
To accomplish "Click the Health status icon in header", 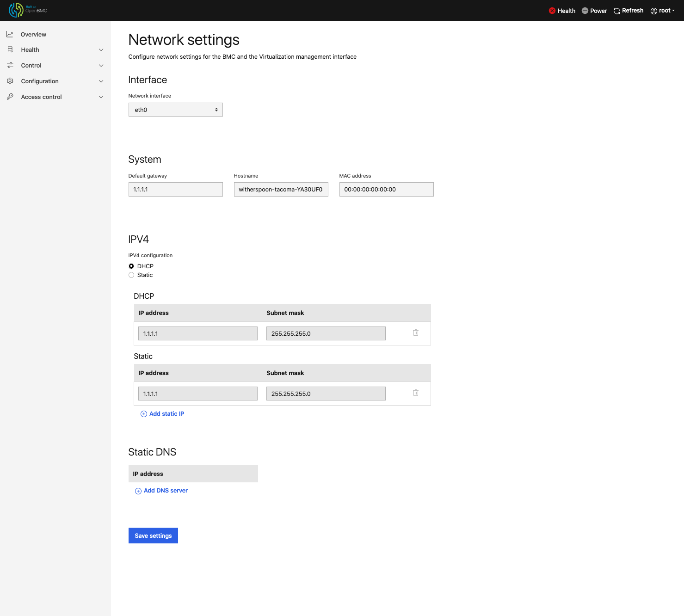I will [552, 10].
